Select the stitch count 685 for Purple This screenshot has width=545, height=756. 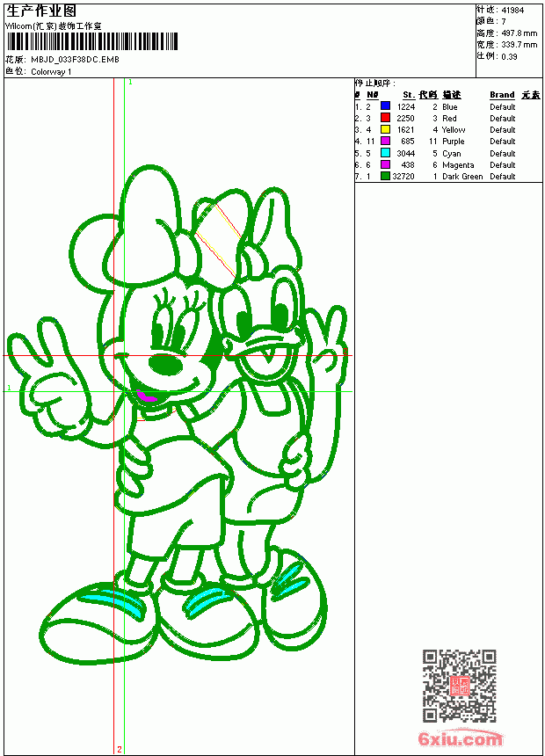coord(408,142)
